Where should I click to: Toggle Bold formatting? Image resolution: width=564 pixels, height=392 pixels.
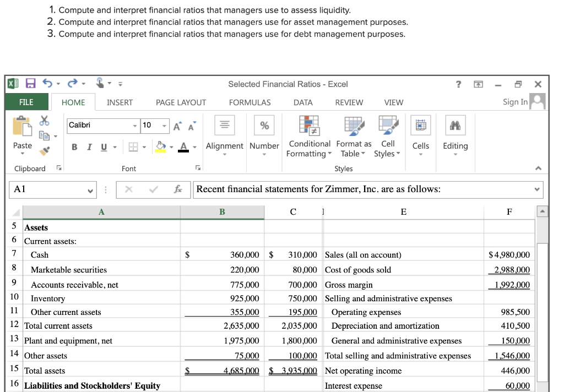point(74,147)
